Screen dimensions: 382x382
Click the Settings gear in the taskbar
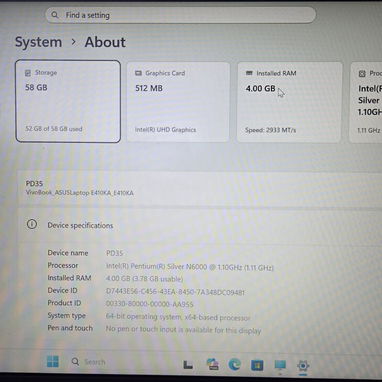click(303, 366)
